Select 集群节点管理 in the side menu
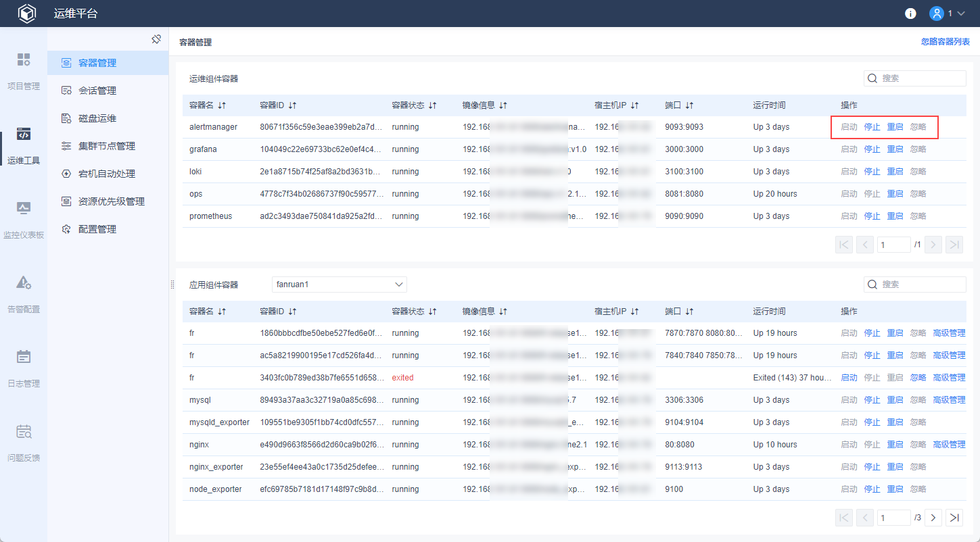This screenshot has height=542, width=980. (x=107, y=146)
